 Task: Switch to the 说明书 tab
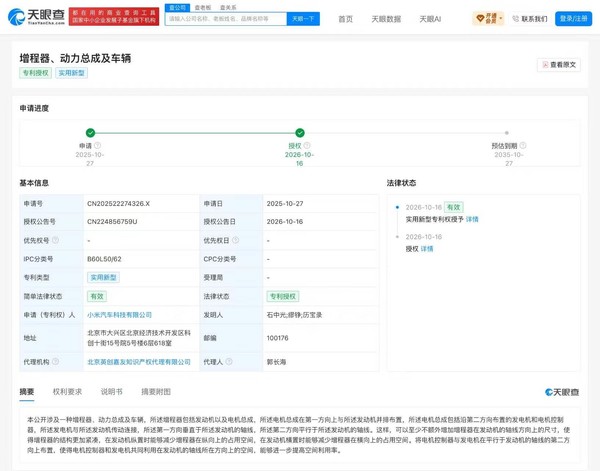tap(111, 392)
